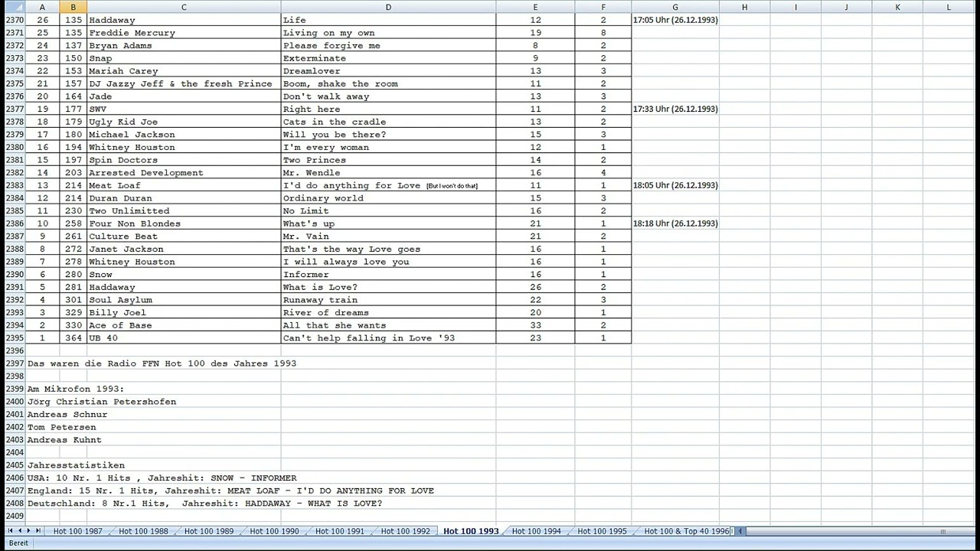Click the 'Bereit' status bar text
Screen dimensions: 980x551
pyautogui.click(x=18, y=543)
